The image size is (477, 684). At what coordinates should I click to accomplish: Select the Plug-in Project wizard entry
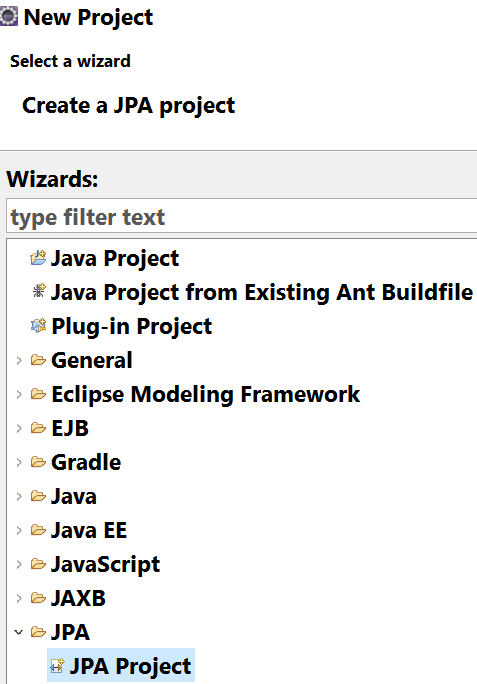pyautogui.click(x=131, y=326)
